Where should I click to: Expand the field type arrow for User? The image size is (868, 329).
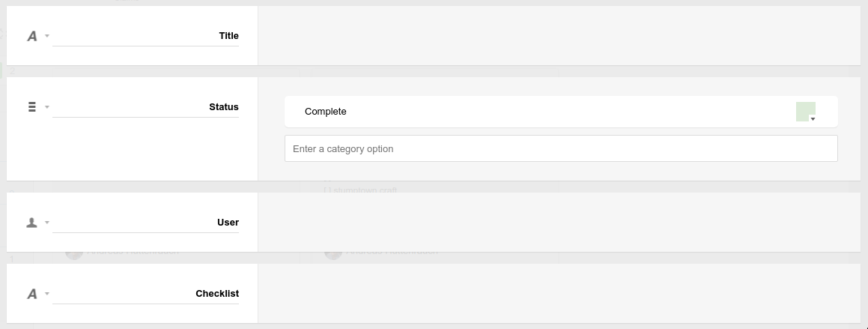coord(47,223)
